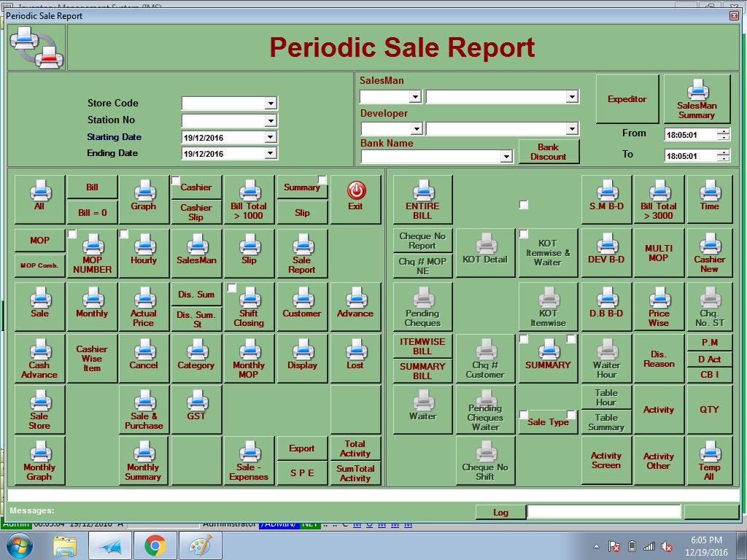Click the text field beside Log
The width and height of the screenshot is (747, 560).
(604, 512)
